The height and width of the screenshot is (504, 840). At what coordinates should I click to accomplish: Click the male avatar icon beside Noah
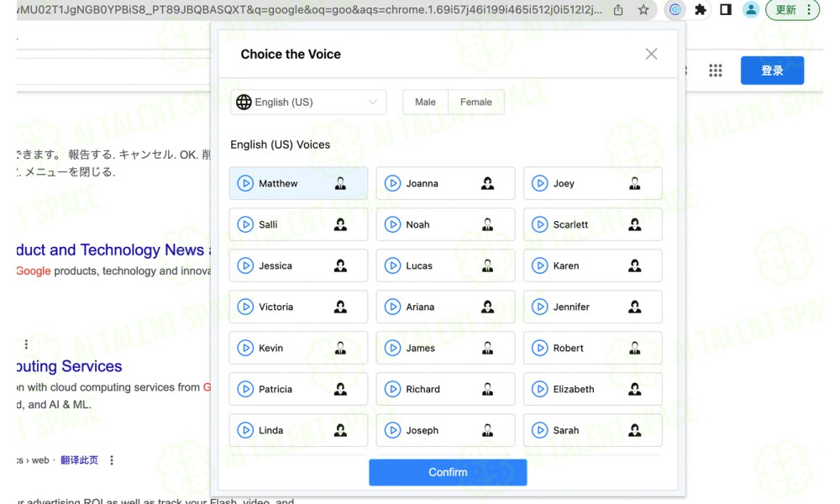point(487,225)
